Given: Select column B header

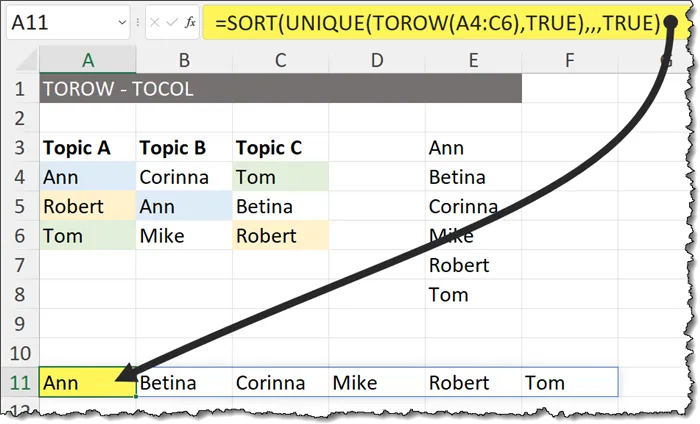Looking at the screenshot, I should [184, 61].
